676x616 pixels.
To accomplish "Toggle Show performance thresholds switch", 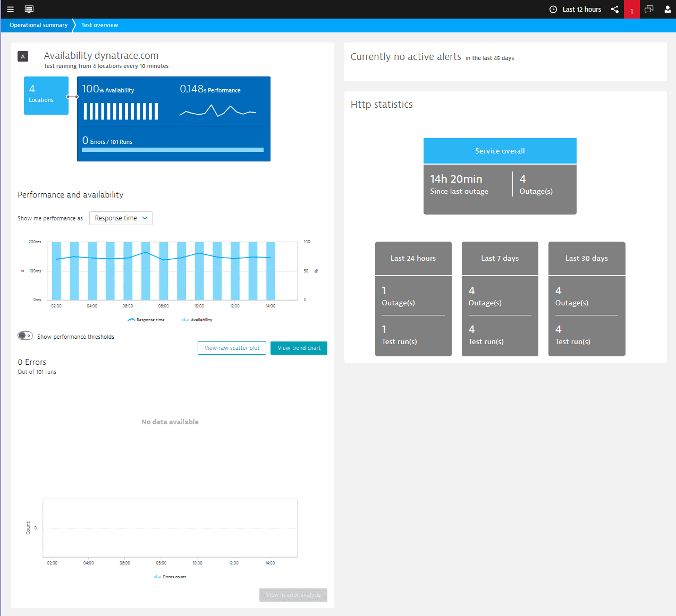I will pyautogui.click(x=25, y=336).
